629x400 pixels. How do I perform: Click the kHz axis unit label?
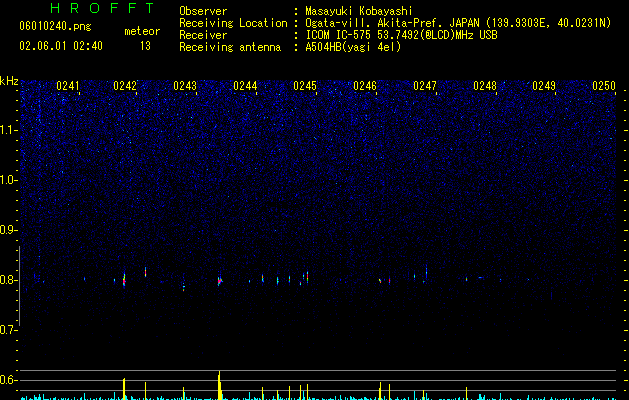[9, 81]
